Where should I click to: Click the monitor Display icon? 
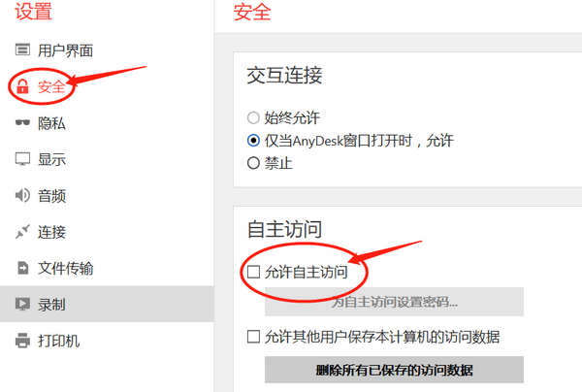(22, 159)
